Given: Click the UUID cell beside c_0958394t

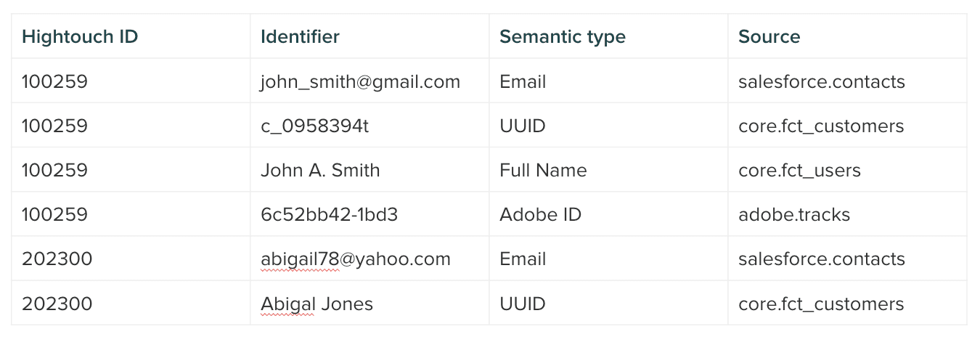Looking at the screenshot, I should coord(522,126).
